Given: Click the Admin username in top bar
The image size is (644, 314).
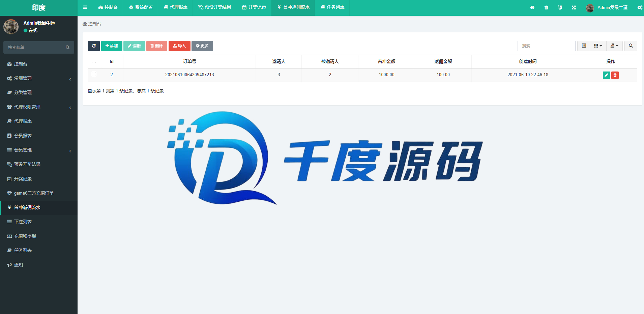Looking at the screenshot, I should click(612, 7).
